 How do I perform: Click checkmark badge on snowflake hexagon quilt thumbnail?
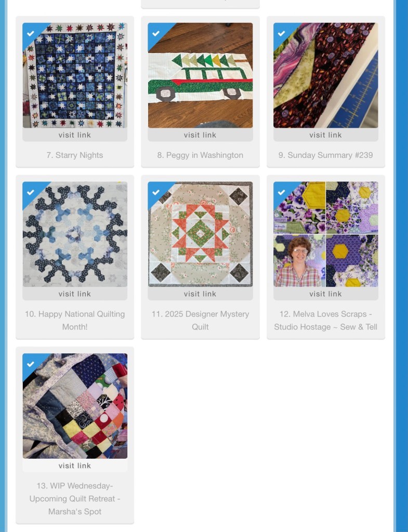coord(31,192)
